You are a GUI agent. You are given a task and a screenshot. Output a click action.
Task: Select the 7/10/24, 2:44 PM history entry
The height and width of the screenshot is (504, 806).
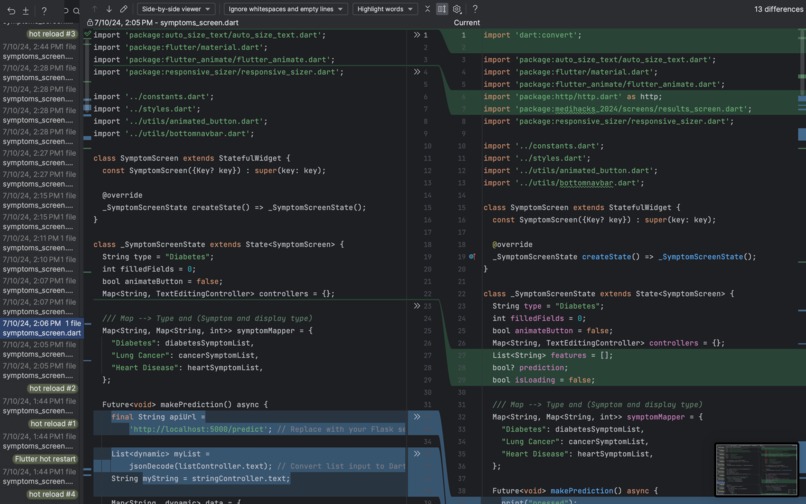pyautogui.click(x=40, y=51)
